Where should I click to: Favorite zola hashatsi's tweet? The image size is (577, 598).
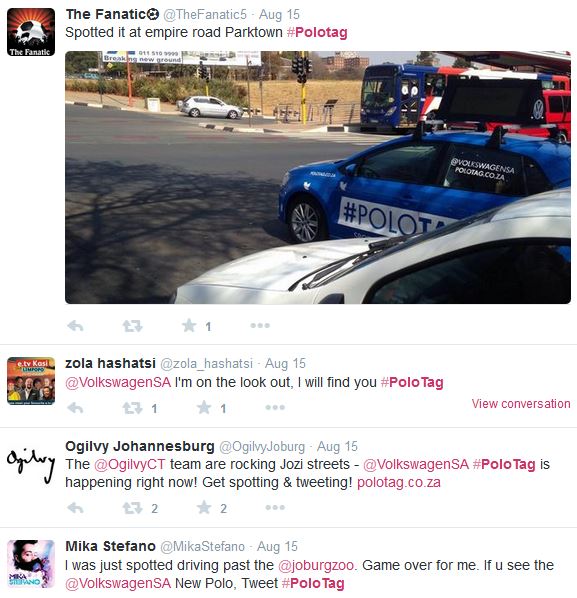[x=204, y=408]
